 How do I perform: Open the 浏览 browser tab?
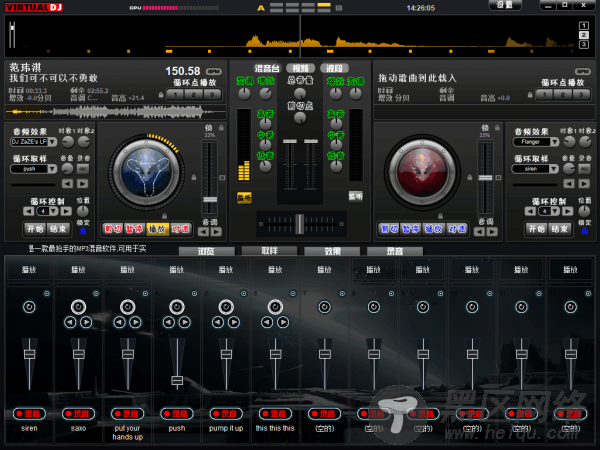click(x=207, y=251)
